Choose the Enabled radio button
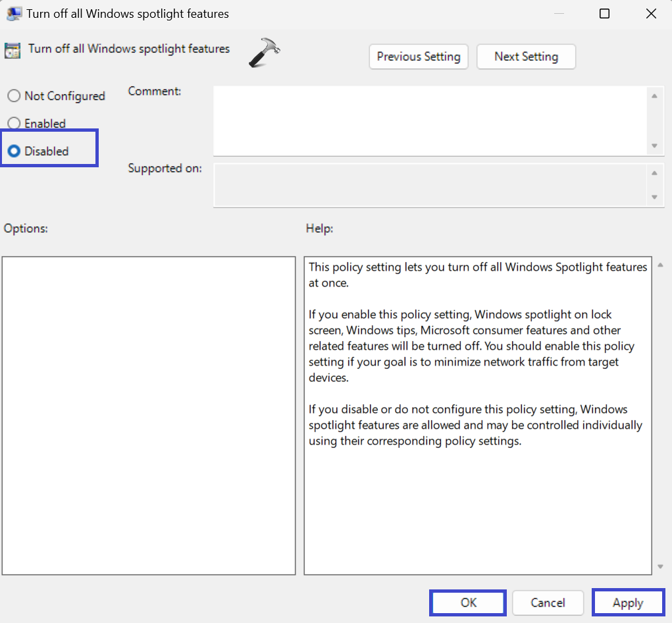This screenshot has width=672, height=623. pos(14,124)
